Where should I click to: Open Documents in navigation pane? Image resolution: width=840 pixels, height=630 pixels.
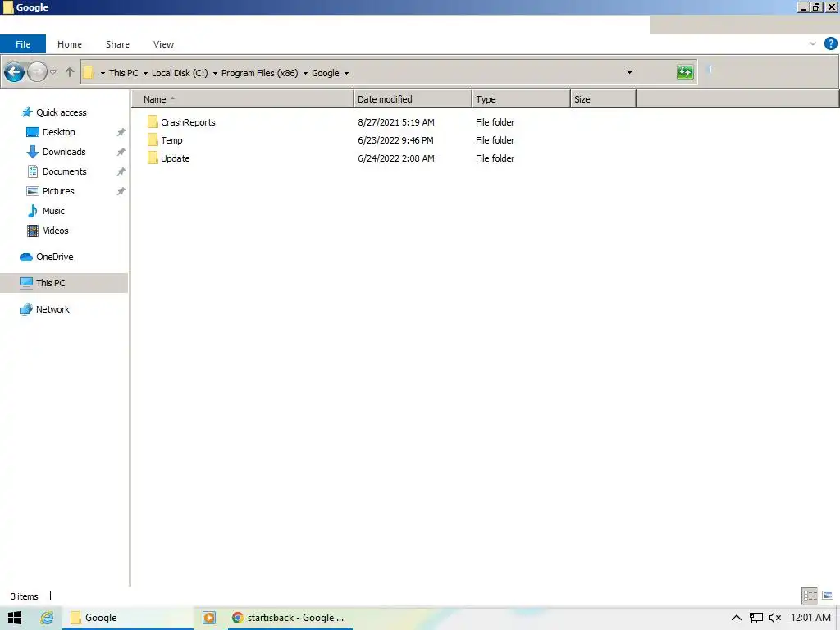(64, 171)
